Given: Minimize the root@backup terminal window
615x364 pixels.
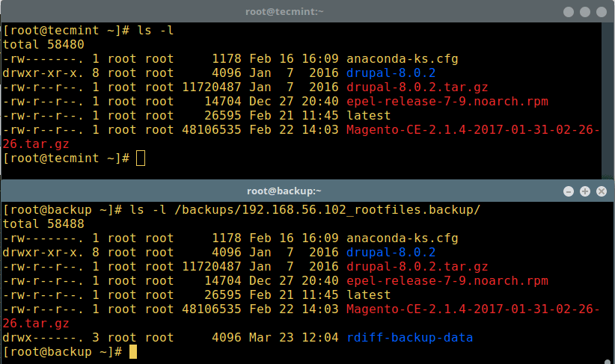Looking at the screenshot, I should (570, 191).
